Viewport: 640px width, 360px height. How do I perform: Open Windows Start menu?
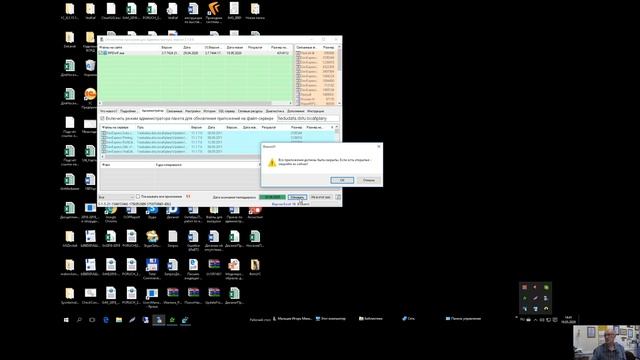point(66,320)
